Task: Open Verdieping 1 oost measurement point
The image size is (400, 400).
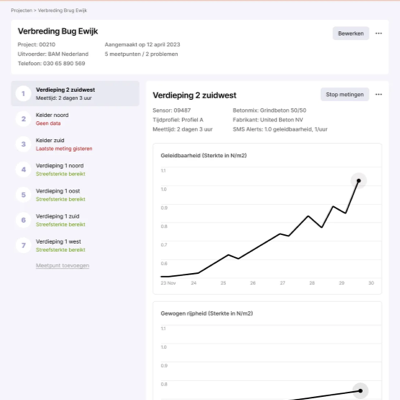Action: 75,195
